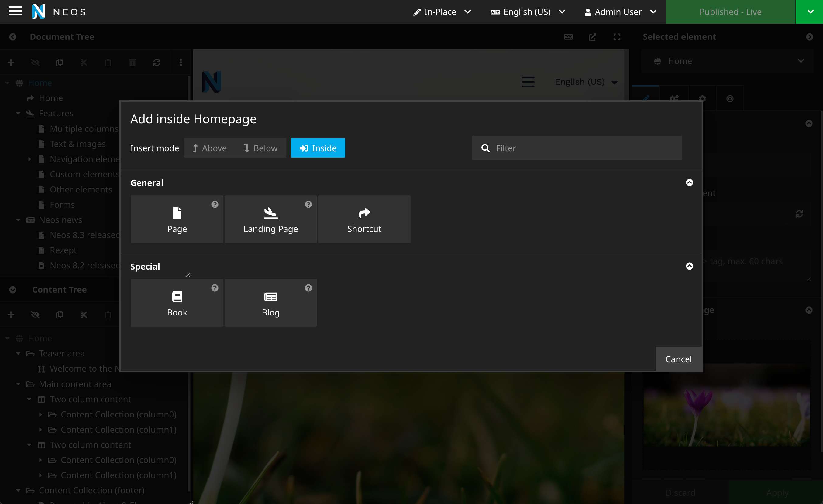The width and height of the screenshot is (823, 504).
Task: Open the main Neos hamburger menu
Action: click(x=15, y=11)
